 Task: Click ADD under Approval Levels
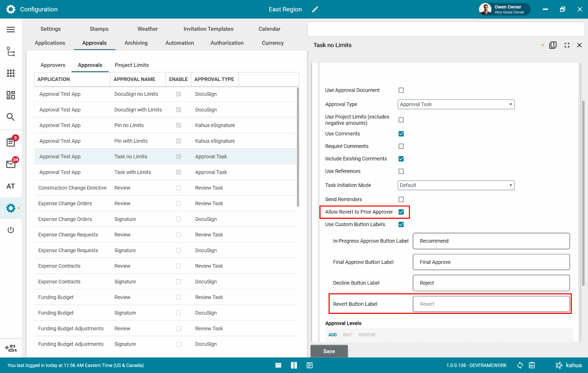pyautogui.click(x=333, y=335)
